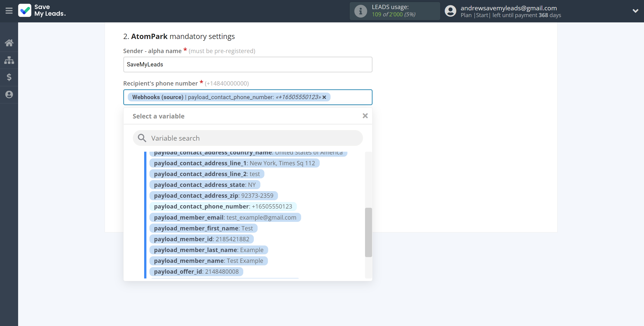The width and height of the screenshot is (644, 326).
Task: Close the Select a variable panel
Action: 365,116
